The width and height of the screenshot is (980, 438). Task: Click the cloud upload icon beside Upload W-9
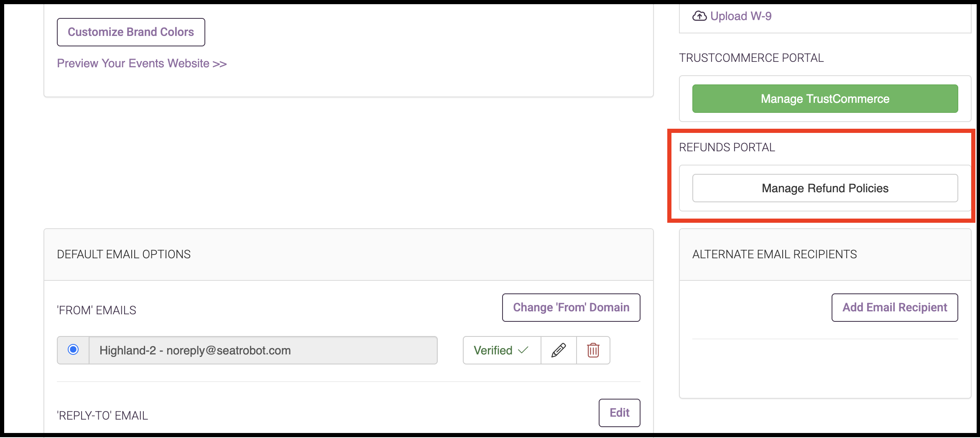click(x=699, y=16)
